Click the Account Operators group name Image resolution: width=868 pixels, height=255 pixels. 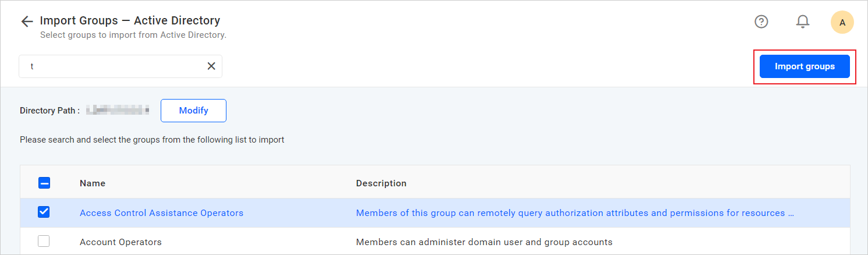(121, 242)
